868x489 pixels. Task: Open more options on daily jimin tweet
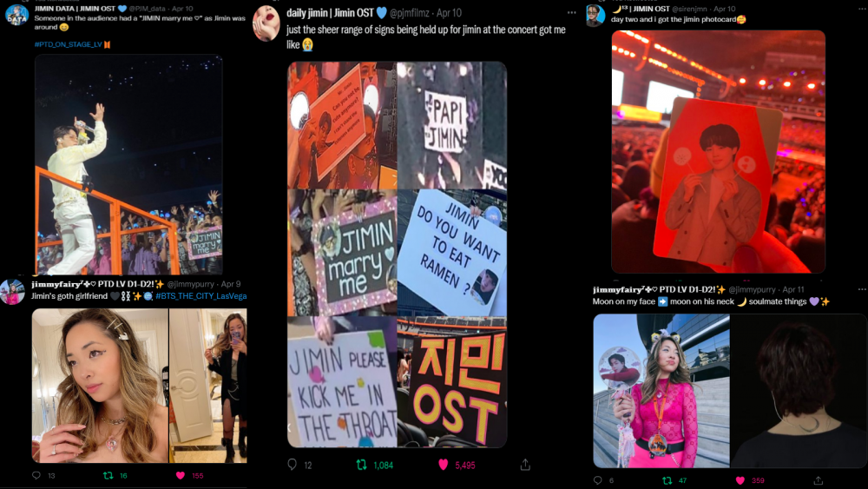pyautogui.click(x=572, y=12)
